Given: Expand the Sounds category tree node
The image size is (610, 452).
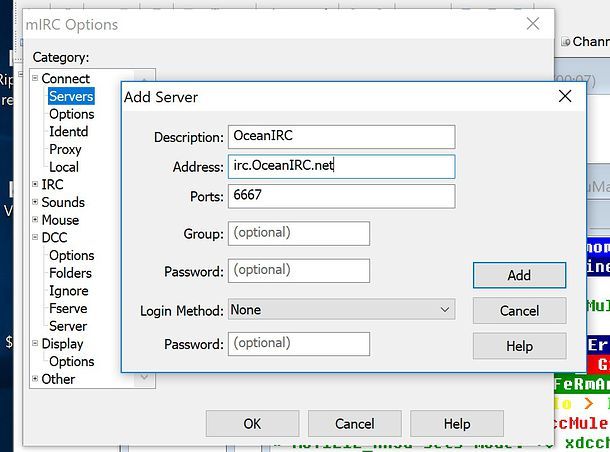Looking at the screenshot, I should (x=35, y=202).
